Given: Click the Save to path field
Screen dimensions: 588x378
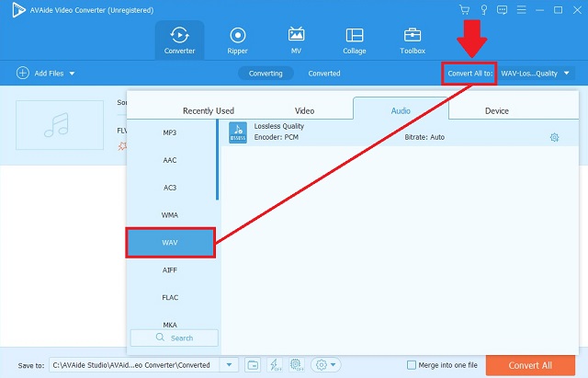Looking at the screenshot, I should [135, 365].
